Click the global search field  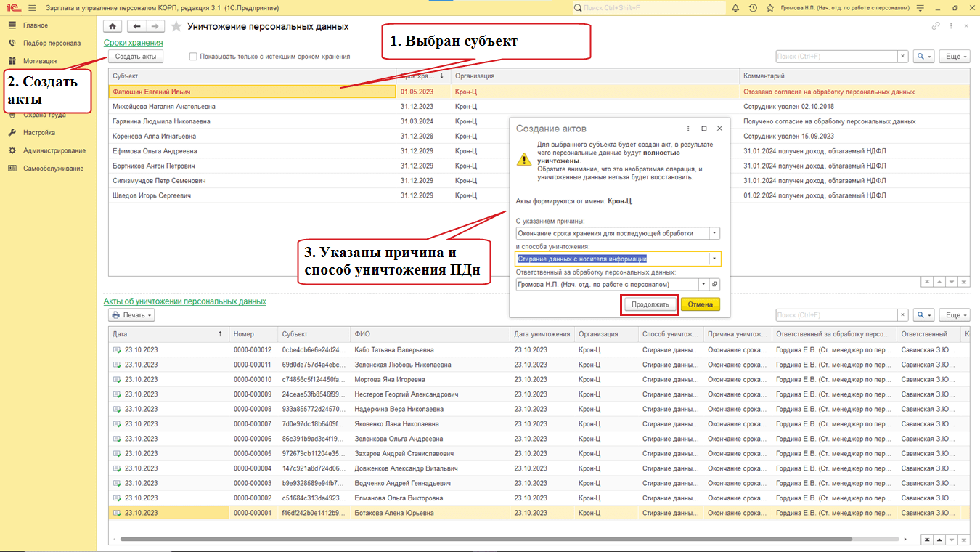click(x=648, y=8)
